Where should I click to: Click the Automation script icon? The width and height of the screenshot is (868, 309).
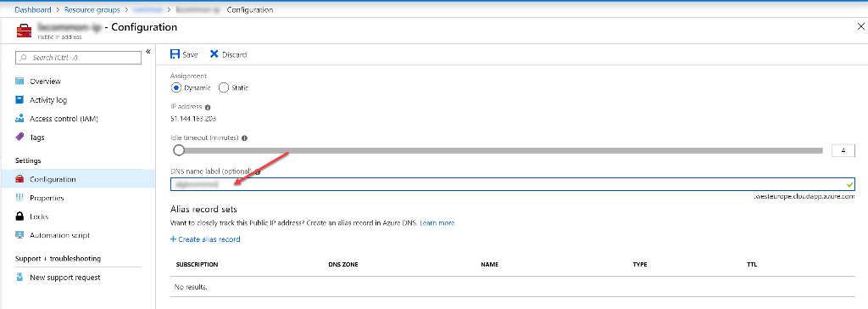pos(20,235)
